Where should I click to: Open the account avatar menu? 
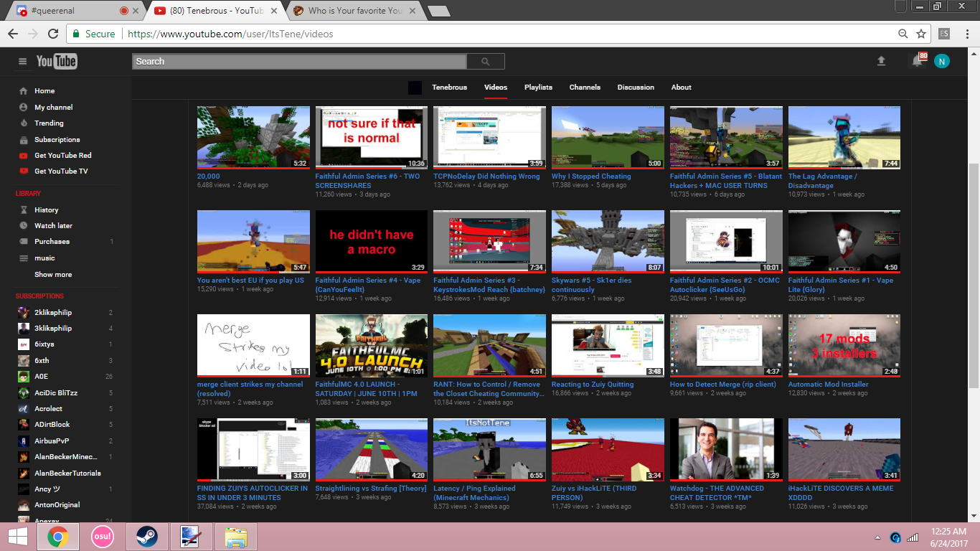(942, 62)
